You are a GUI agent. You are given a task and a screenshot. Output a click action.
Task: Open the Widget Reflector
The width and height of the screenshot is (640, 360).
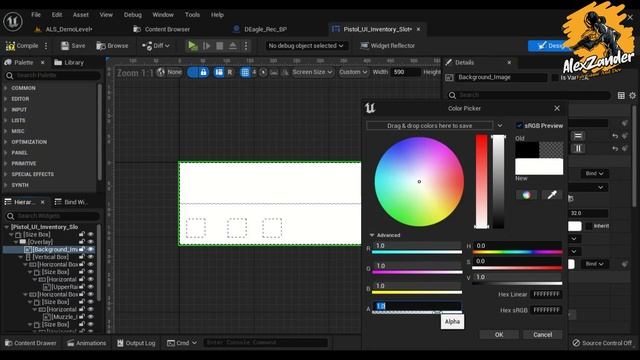coord(387,46)
